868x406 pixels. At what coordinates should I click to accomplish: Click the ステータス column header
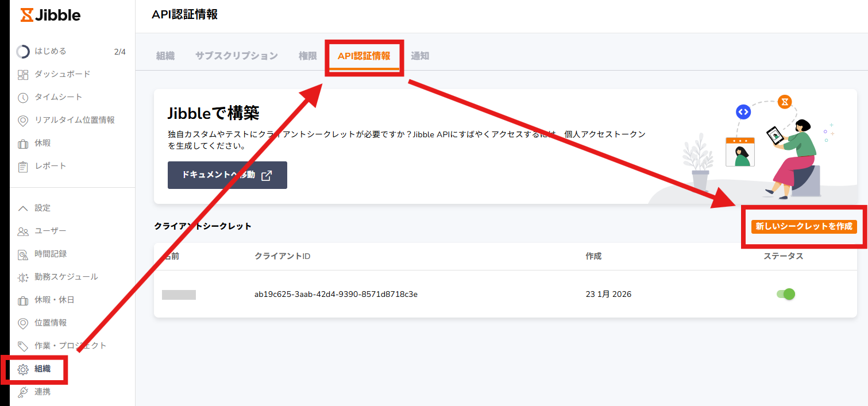click(x=783, y=256)
